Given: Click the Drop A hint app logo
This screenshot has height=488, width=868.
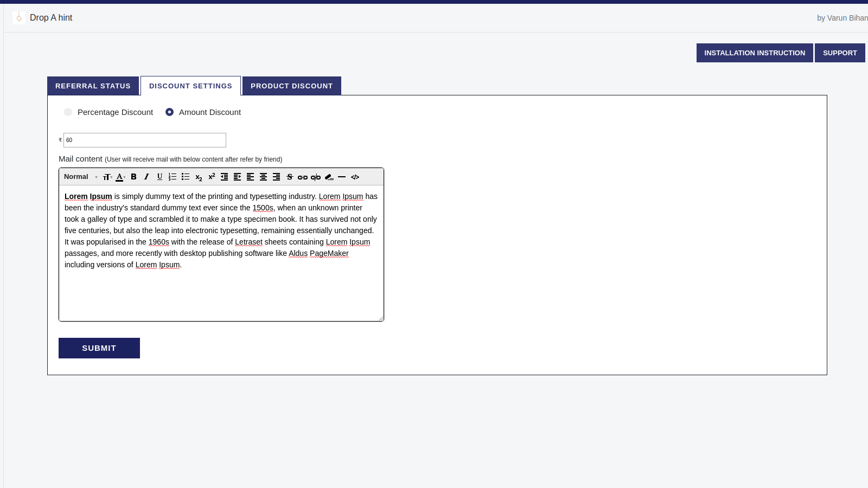Looking at the screenshot, I should pyautogui.click(x=19, y=17).
